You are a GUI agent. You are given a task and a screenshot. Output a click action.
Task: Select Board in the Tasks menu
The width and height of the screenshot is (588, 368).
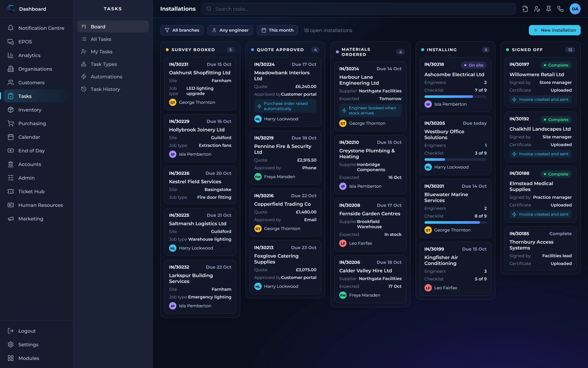point(113,26)
